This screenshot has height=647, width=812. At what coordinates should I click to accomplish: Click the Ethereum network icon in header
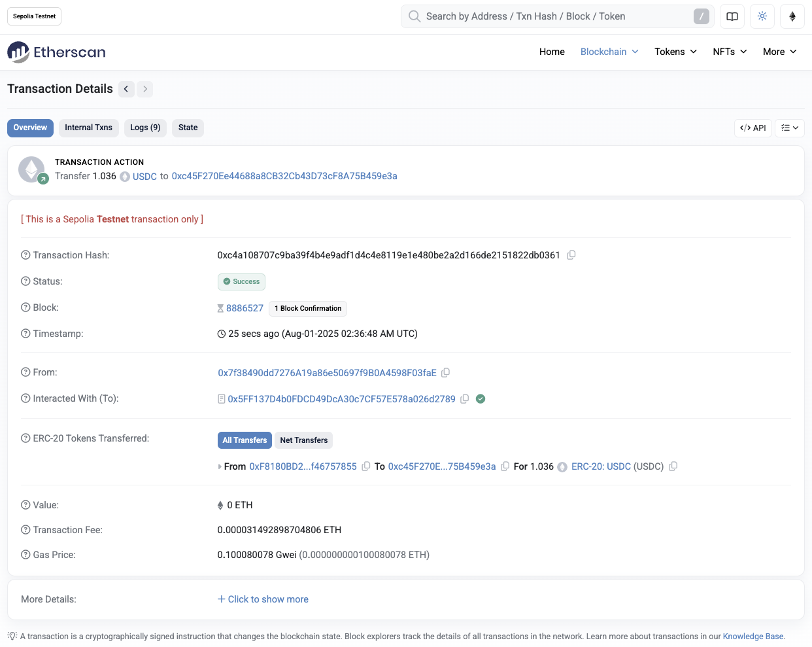(x=792, y=16)
